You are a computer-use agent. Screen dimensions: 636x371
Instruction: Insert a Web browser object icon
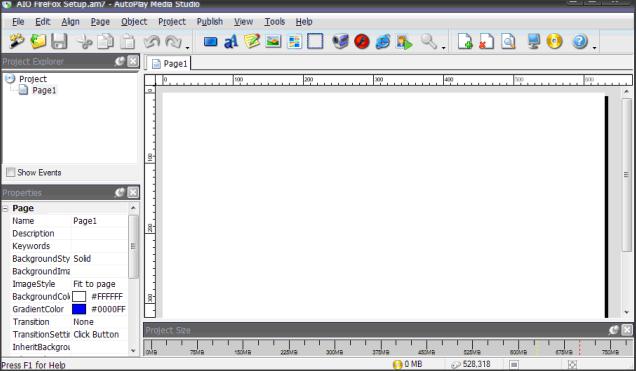(x=383, y=41)
